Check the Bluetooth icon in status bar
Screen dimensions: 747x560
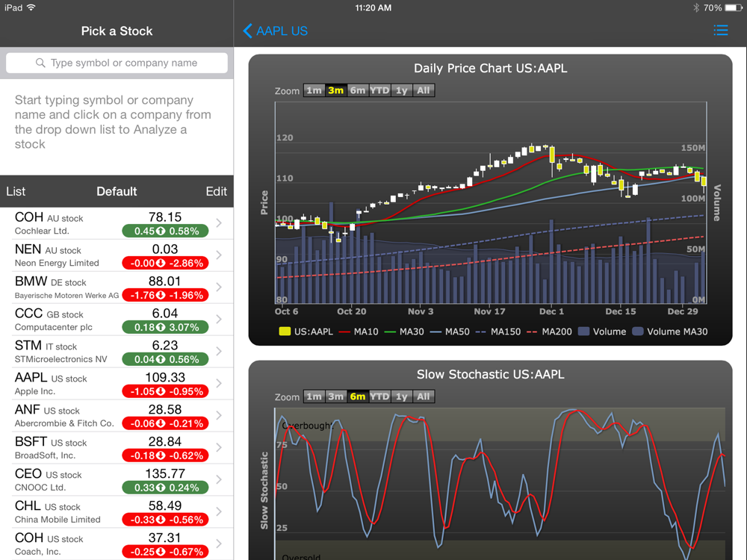point(696,7)
